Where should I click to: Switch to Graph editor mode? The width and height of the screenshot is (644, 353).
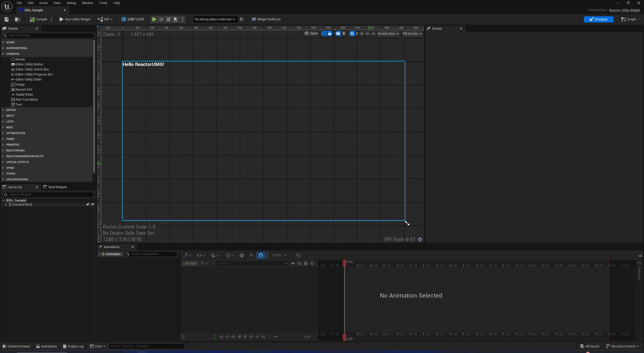click(628, 19)
